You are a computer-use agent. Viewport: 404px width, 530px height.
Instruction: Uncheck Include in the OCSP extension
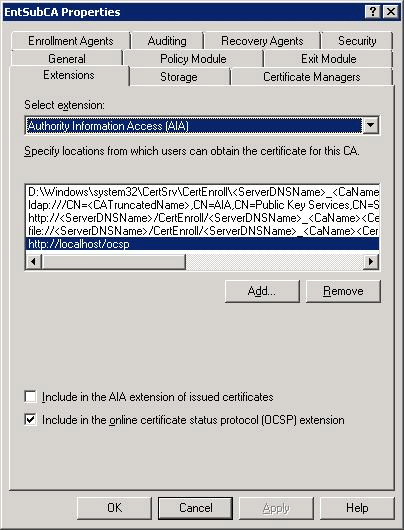point(30,420)
